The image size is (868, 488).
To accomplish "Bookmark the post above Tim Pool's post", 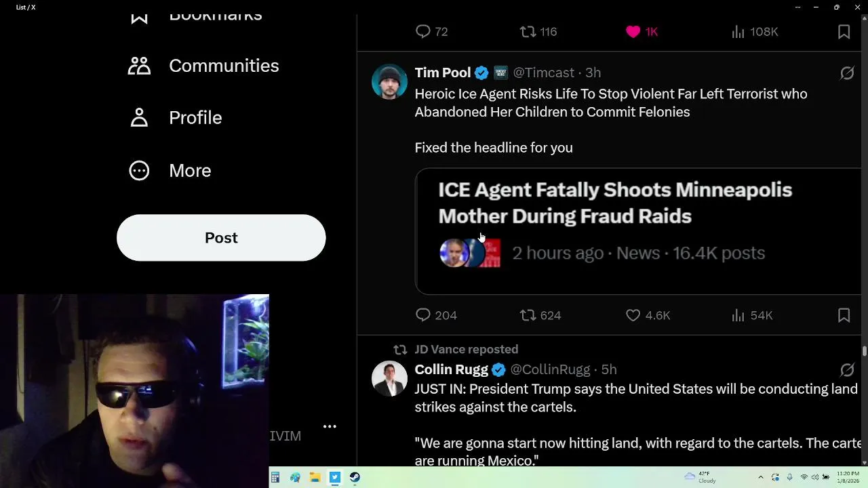I will tap(844, 32).
